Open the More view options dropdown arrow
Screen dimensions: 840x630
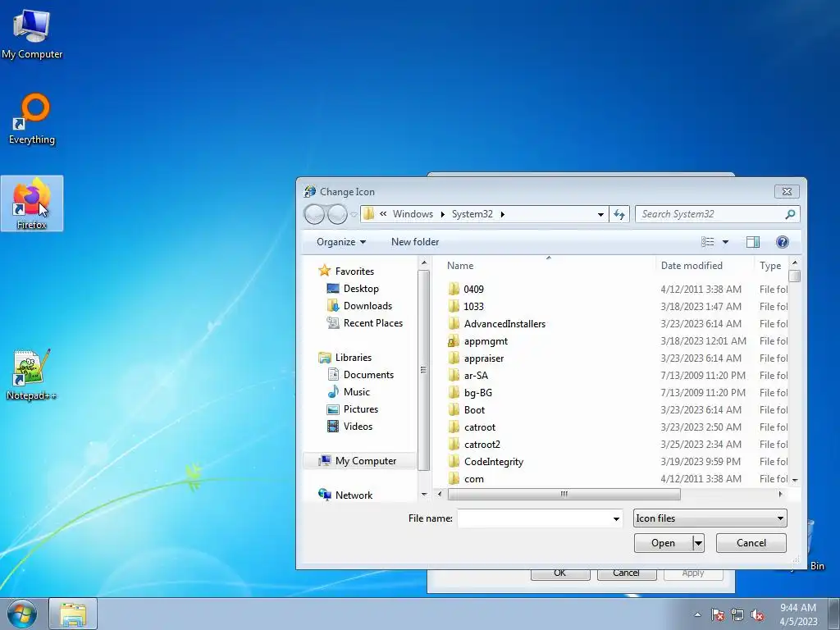coord(725,242)
